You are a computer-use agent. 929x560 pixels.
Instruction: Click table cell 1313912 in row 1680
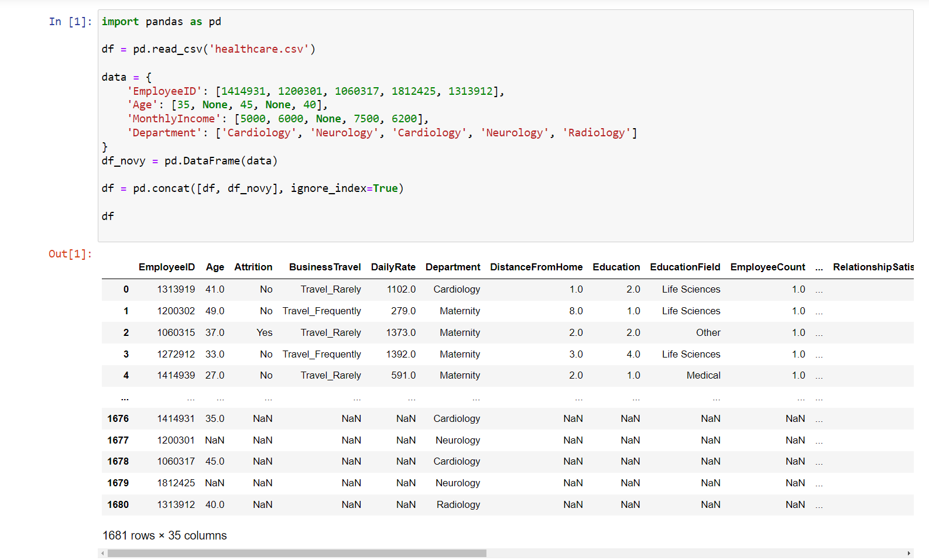click(x=176, y=504)
